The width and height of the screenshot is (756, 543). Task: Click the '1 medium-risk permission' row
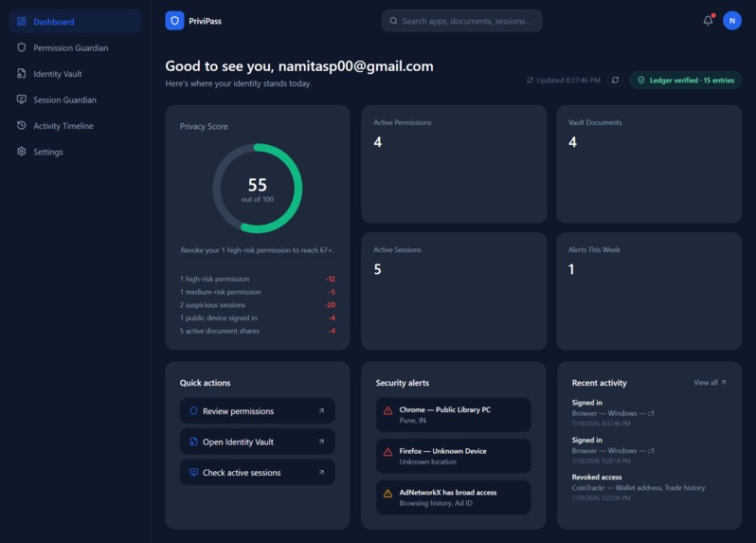click(258, 292)
